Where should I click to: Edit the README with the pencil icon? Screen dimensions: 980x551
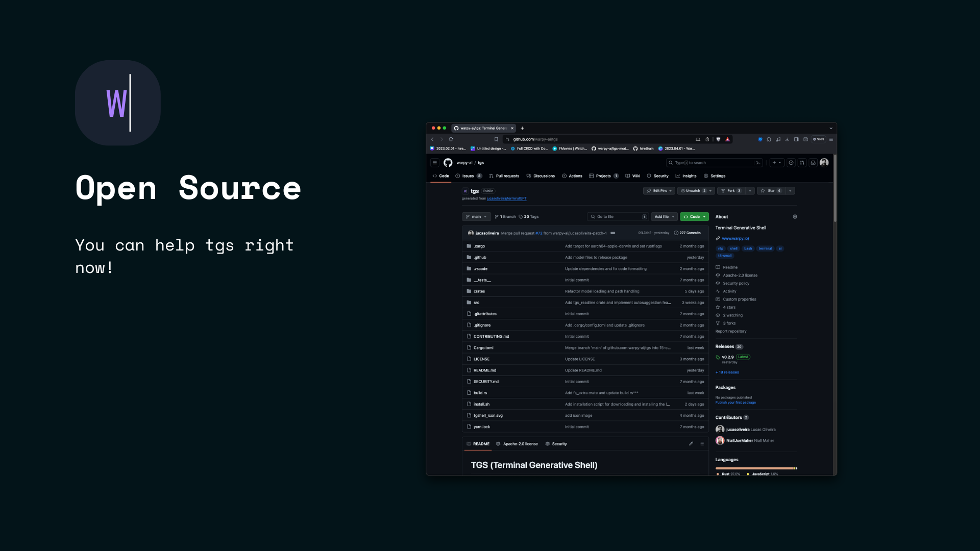pos(691,444)
